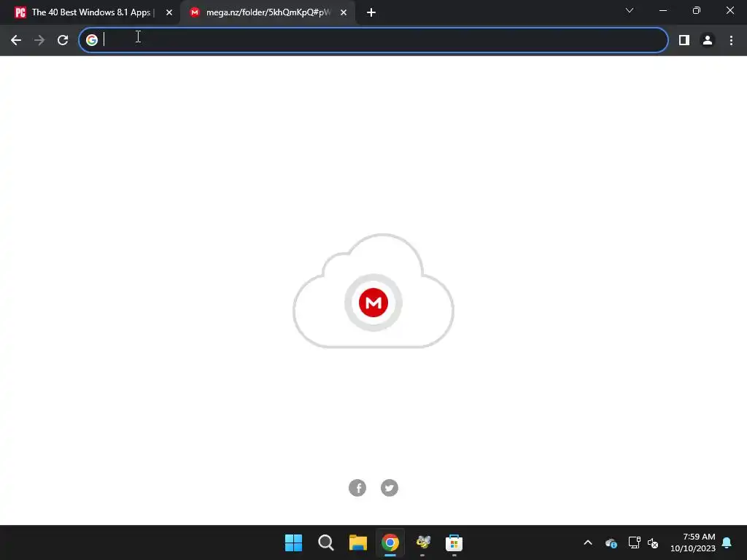Open MEGA's Twitter link
747x560 pixels.
point(390,488)
